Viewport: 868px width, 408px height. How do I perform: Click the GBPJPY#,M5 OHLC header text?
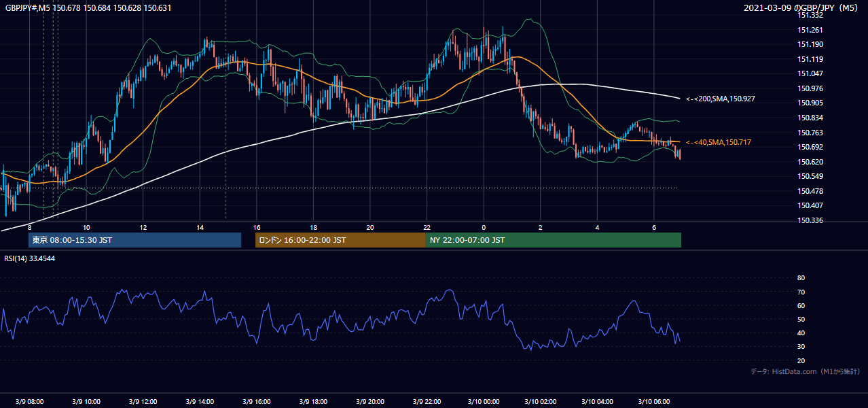tap(88, 7)
